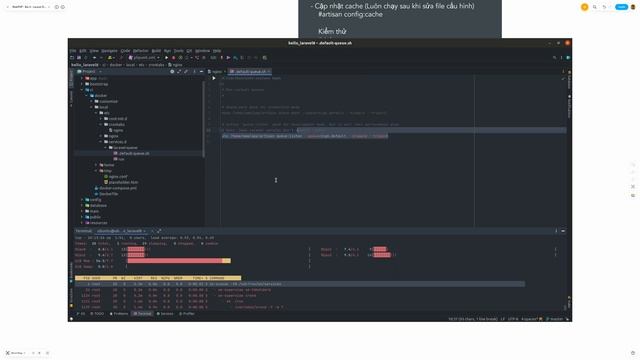
Task: Open the Terminal tool window button
Action: tap(142, 314)
